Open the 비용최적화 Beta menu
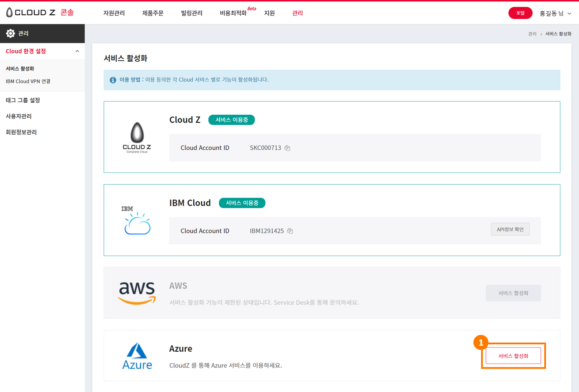This screenshot has height=392, width=579. [x=238, y=12]
